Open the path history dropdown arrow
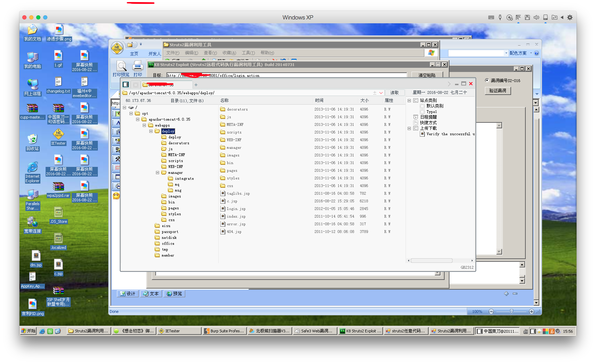The width and height of the screenshot is (596, 364). 381,93
